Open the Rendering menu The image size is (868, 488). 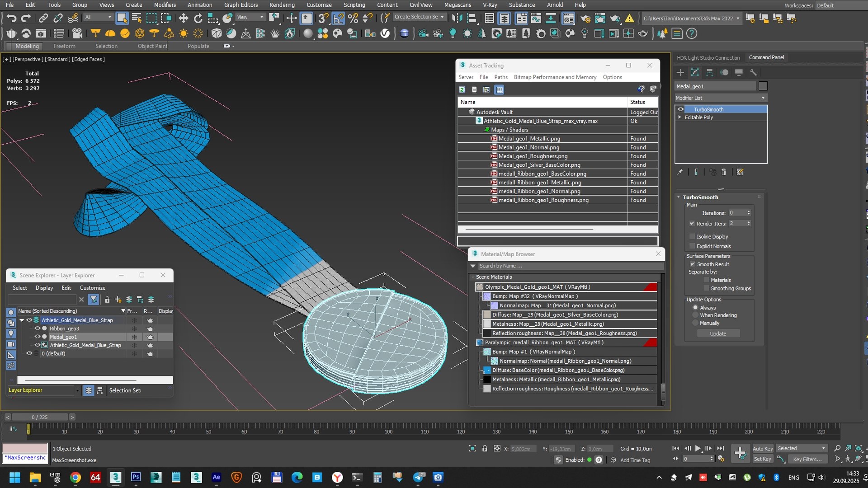[282, 5]
